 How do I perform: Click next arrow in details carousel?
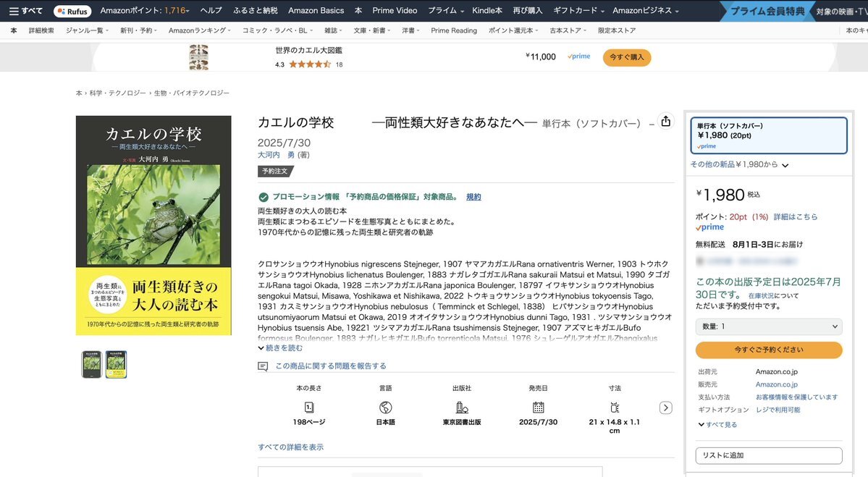(x=666, y=408)
